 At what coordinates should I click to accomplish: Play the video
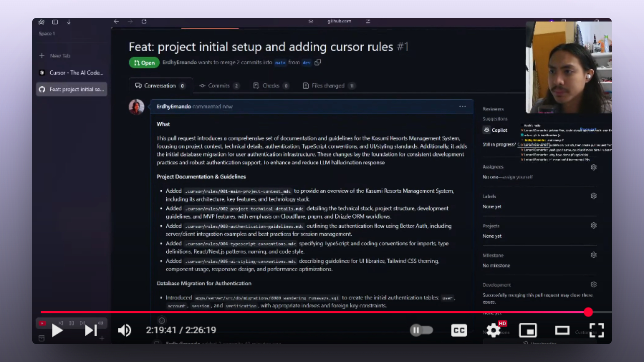click(x=57, y=330)
